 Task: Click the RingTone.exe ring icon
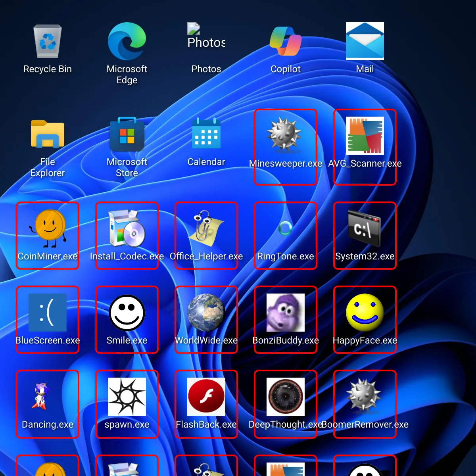pyautogui.click(x=286, y=228)
